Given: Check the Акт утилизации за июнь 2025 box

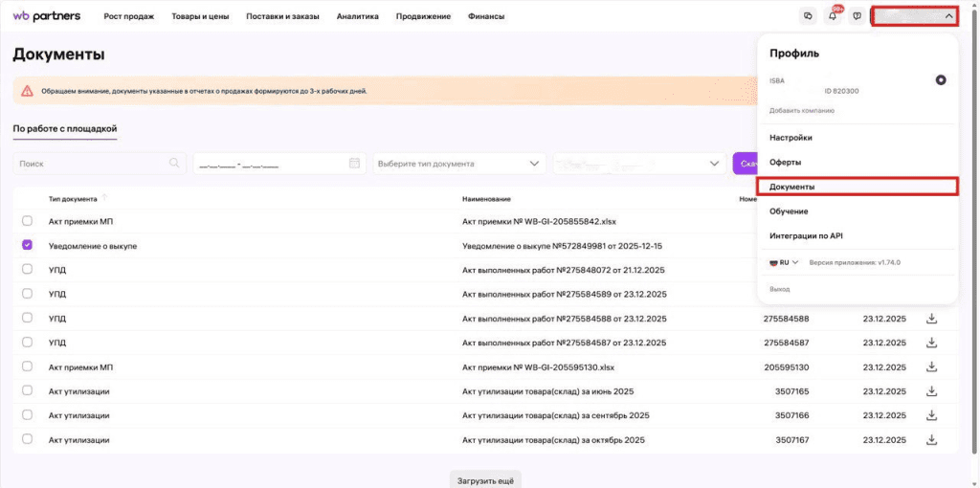Looking at the screenshot, I should pyautogui.click(x=27, y=389).
